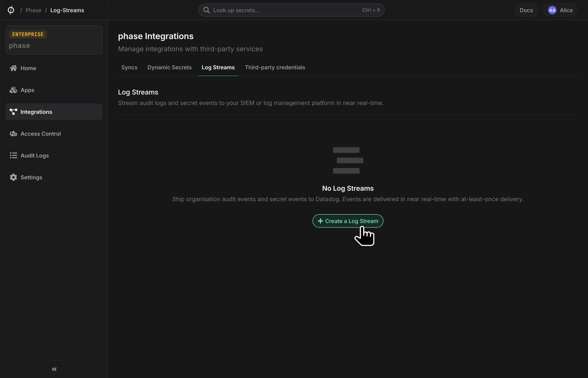Click the ENTERPRISE plan badge
The height and width of the screenshot is (378, 588).
coord(28,34)
